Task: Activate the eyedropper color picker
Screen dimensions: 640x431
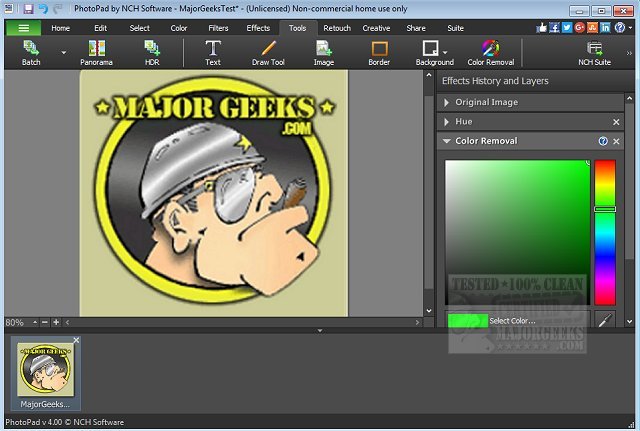Action: 605,320
